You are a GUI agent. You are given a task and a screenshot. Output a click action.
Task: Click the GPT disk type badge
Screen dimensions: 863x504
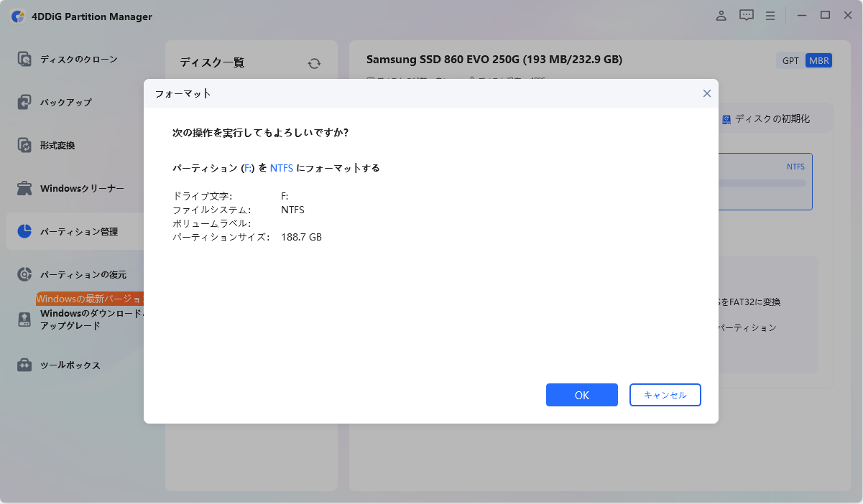click(x=790, y=60)
